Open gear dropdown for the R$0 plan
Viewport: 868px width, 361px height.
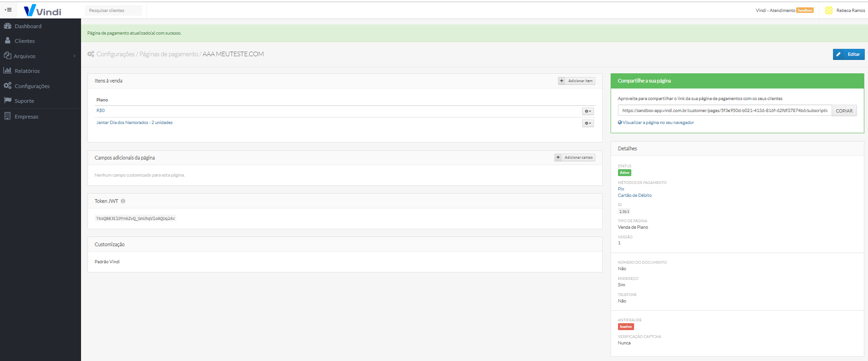[588, 111]
